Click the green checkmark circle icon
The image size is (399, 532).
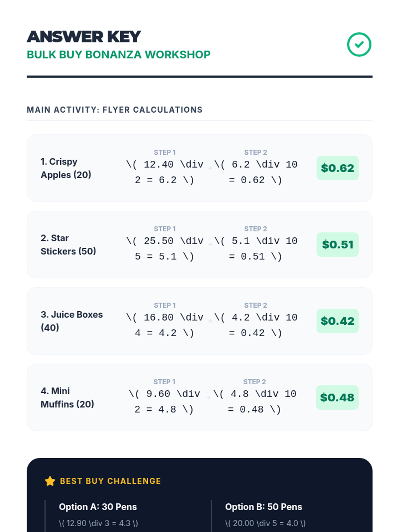(359, 45)
